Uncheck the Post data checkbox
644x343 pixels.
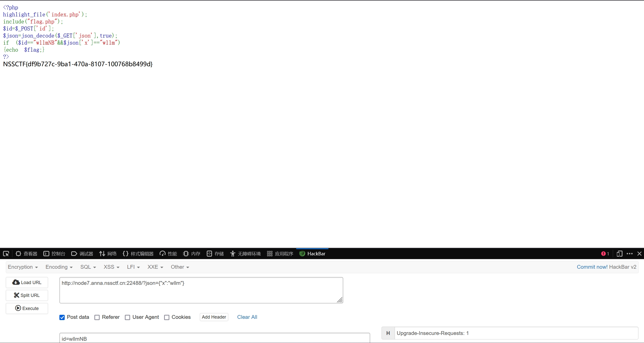point(62,317)
